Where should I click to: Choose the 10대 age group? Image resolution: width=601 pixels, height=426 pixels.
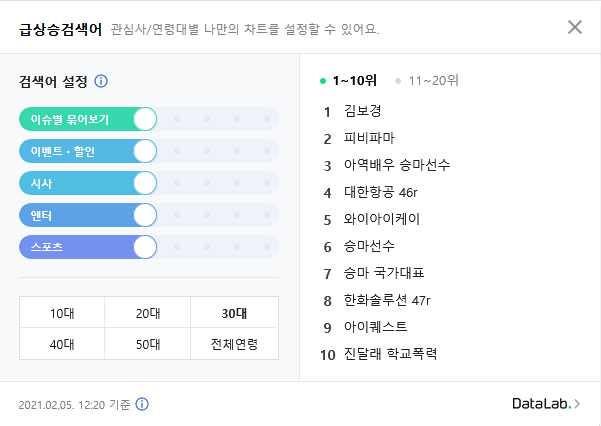[62, 313]
